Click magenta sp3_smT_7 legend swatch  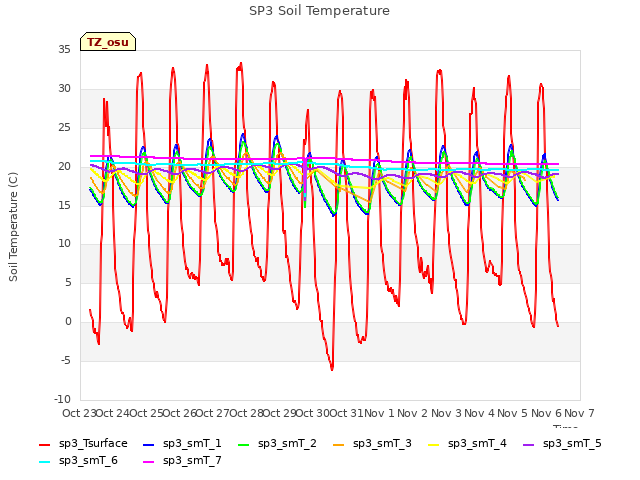click(x=149, y=462)
